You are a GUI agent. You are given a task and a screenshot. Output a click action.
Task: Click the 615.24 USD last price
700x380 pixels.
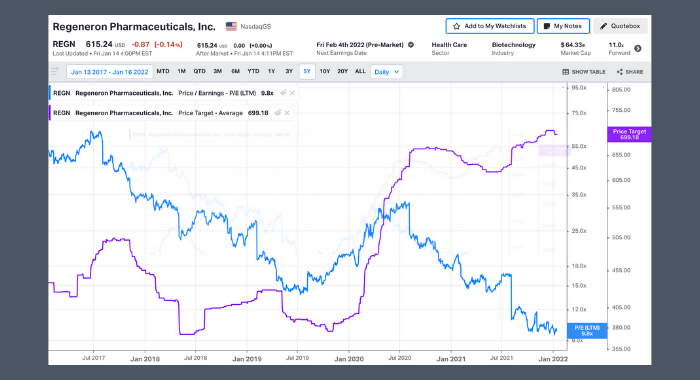click(105, 44)
